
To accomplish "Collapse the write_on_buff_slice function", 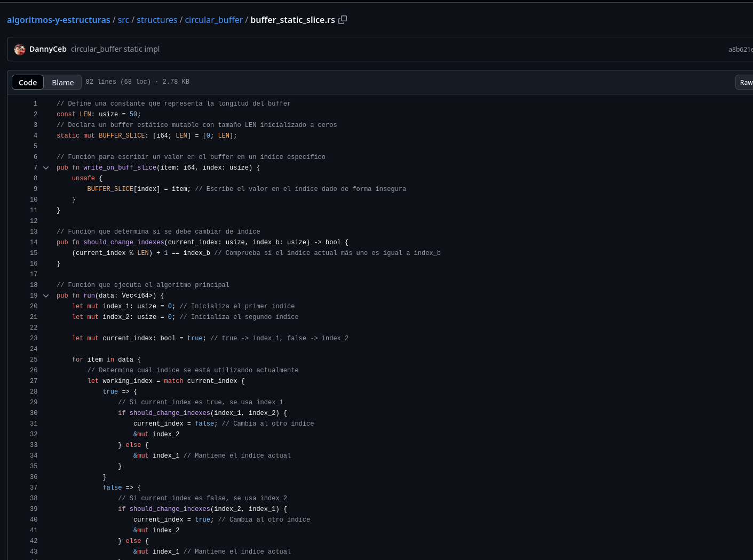I will point(46,167).
